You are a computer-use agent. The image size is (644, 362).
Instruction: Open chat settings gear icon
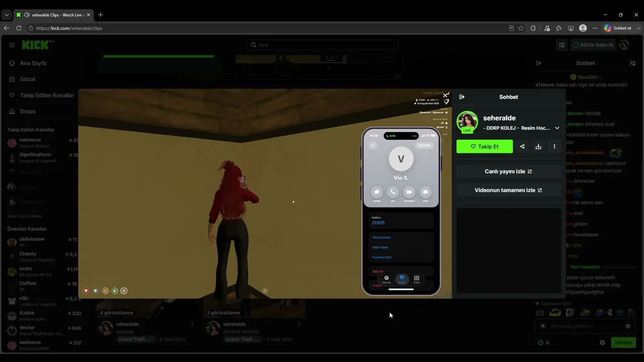(602, 343)
